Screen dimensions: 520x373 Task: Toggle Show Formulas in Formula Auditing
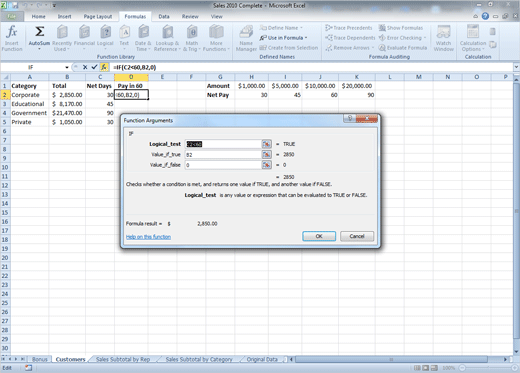coord(401,28)
